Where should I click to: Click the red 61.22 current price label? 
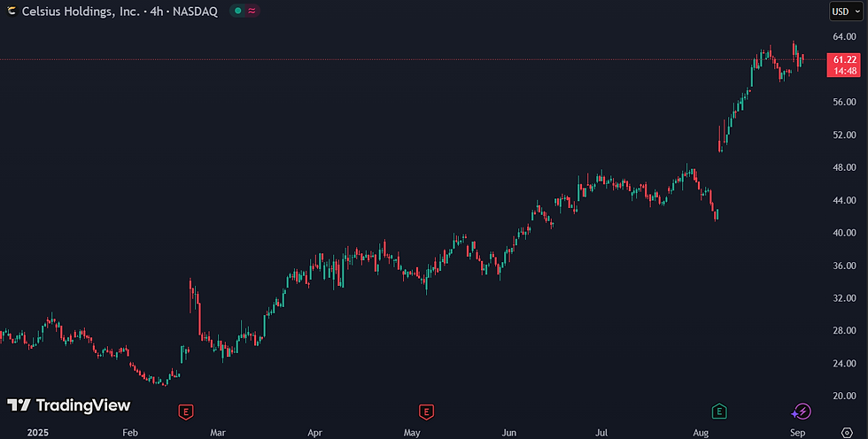point(844,65)
